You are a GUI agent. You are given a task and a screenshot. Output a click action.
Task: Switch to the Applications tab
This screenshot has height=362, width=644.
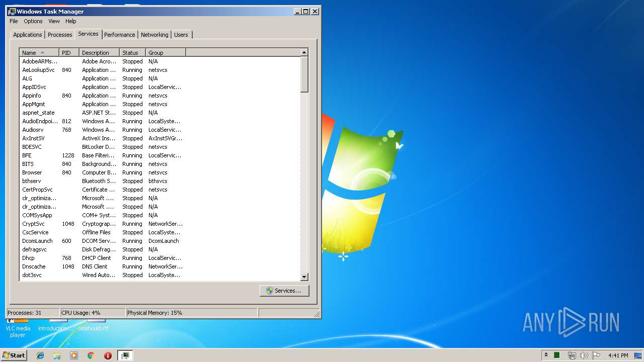(28, 35)
